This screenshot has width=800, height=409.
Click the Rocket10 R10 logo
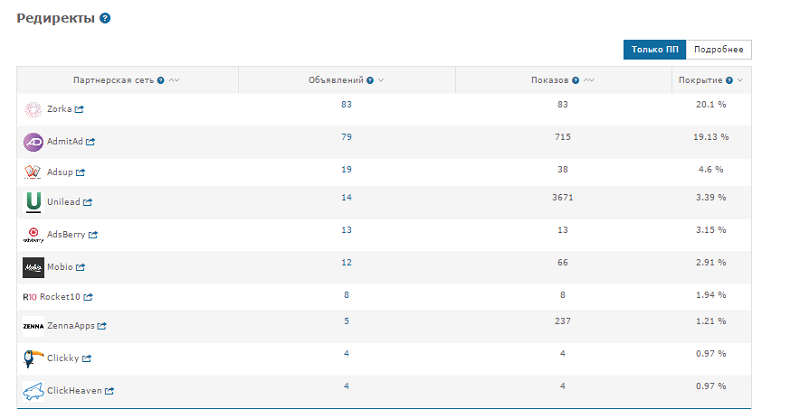tap(30, 297)
